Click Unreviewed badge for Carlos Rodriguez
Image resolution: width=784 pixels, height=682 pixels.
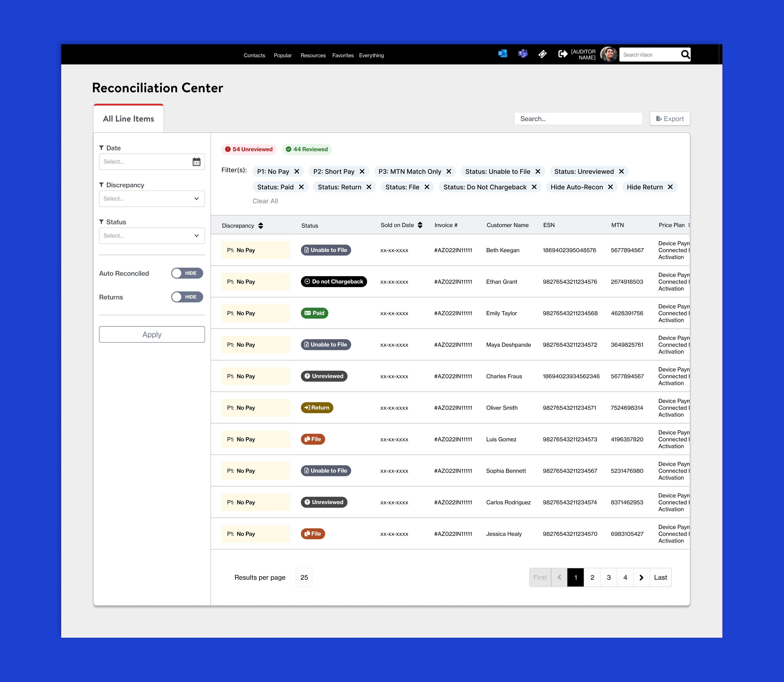coord(324,502)
